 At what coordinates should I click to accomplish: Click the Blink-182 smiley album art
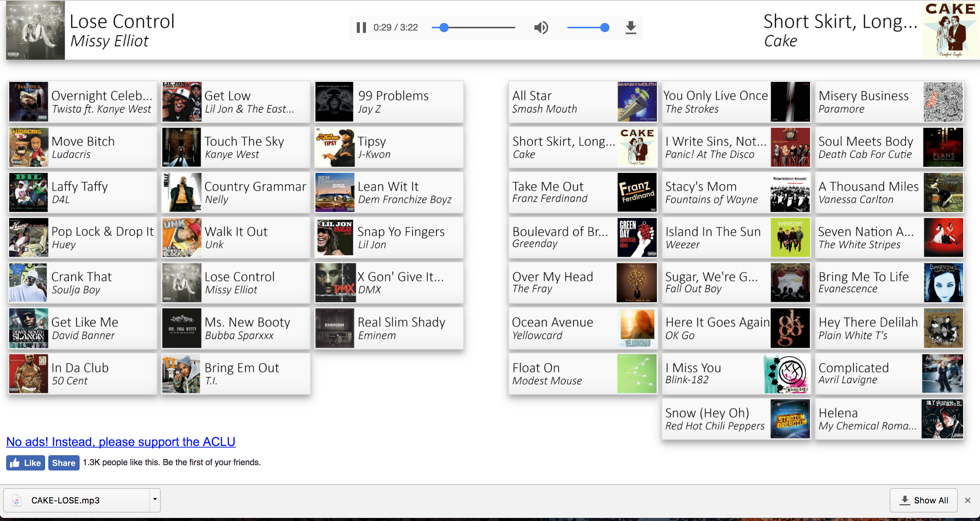789,374
